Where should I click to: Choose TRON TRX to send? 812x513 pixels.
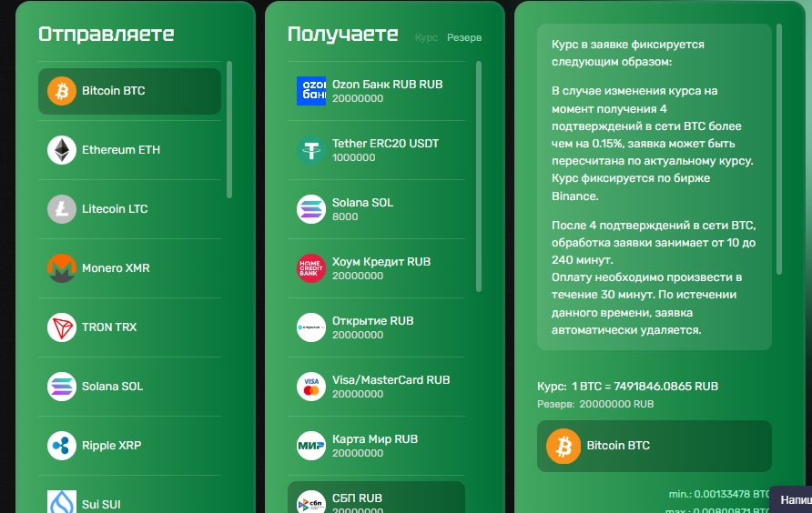coord(129,327)
